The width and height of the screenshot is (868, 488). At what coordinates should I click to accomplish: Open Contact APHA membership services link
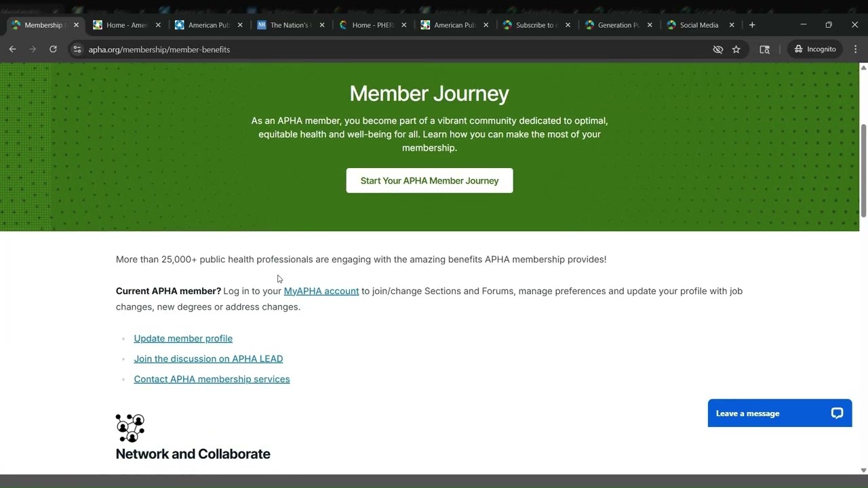212,380
